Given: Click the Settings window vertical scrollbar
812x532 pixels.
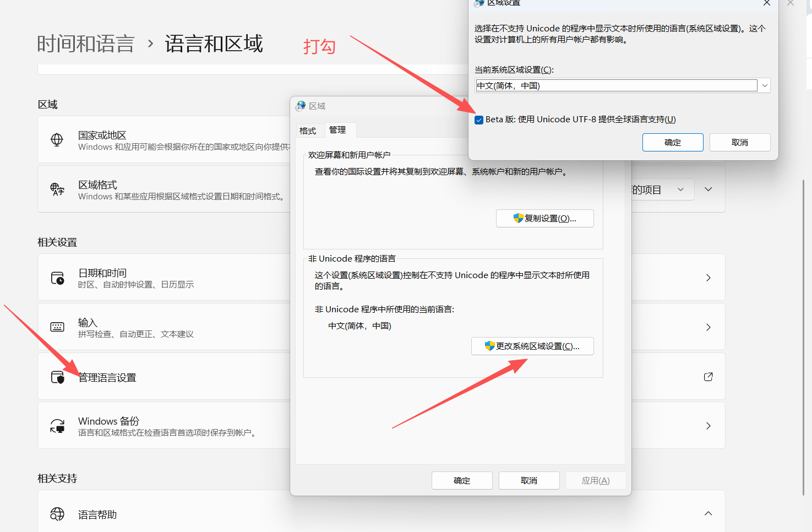Looking at the screenshot, I should pos(804,337).
